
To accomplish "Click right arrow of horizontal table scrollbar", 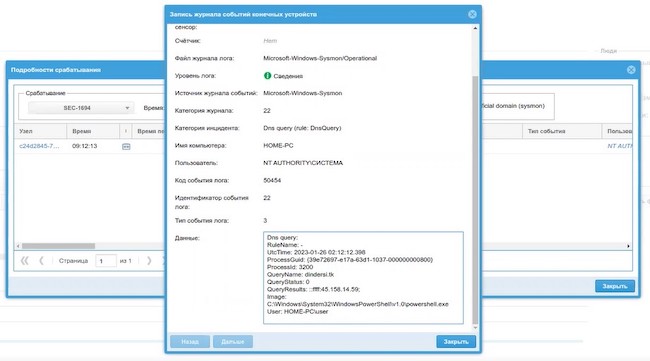I will point(628,246).
